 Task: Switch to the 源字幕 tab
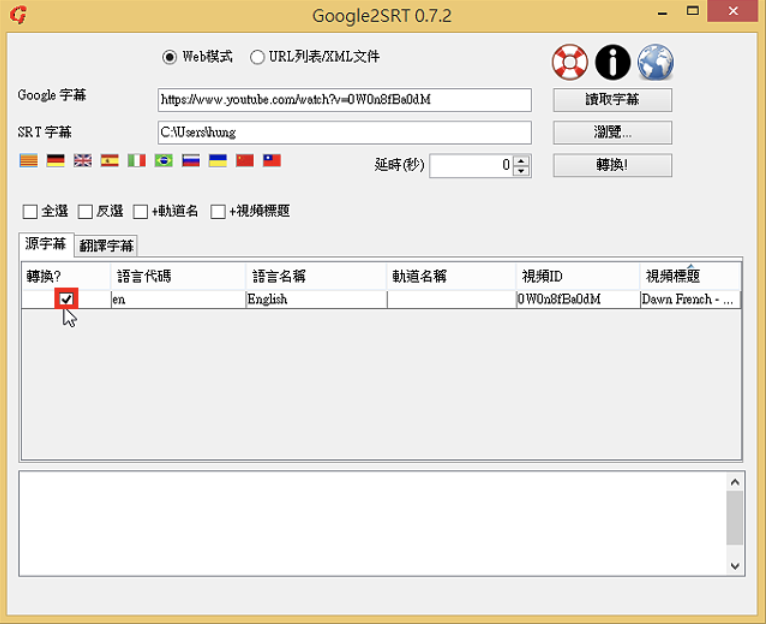(x=46, y=244)
